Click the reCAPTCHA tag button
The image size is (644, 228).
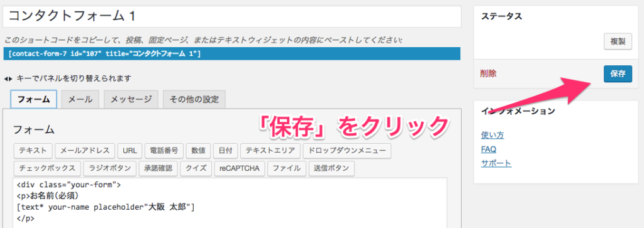(240, 168)
